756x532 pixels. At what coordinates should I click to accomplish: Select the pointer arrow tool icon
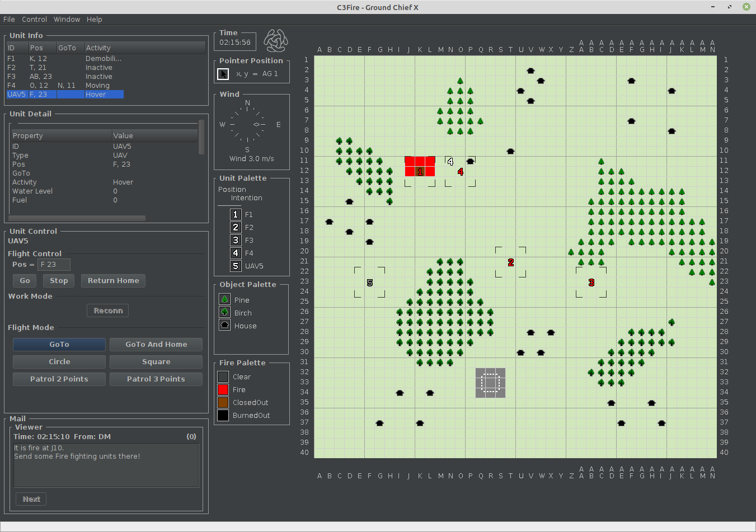pyautogui.click(x=223, y=74)
